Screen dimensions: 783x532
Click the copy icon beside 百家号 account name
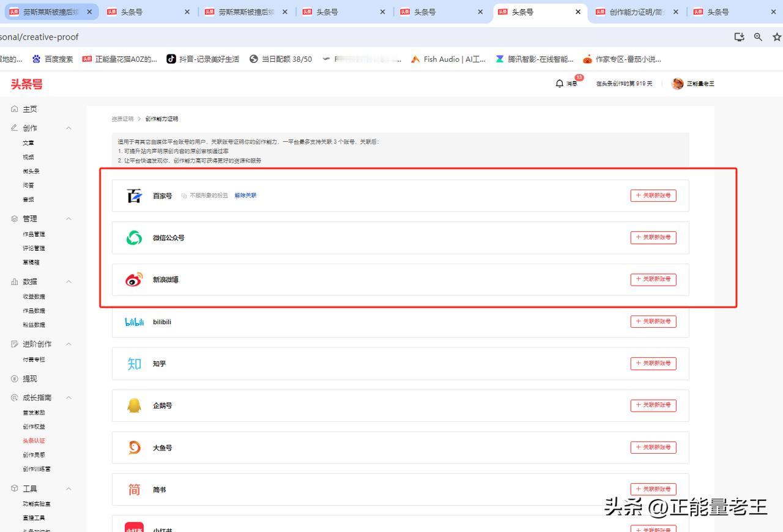point(184,196)
